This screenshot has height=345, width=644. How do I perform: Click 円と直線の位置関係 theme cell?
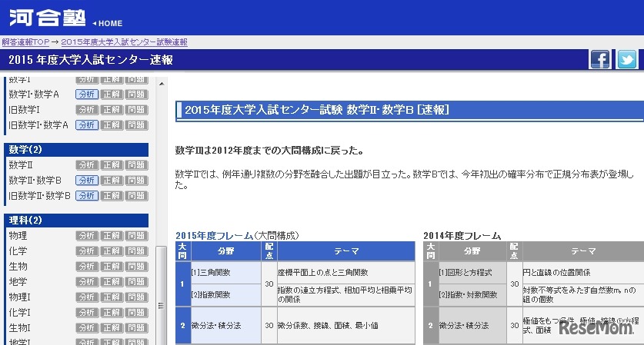(x=583, y=273)
